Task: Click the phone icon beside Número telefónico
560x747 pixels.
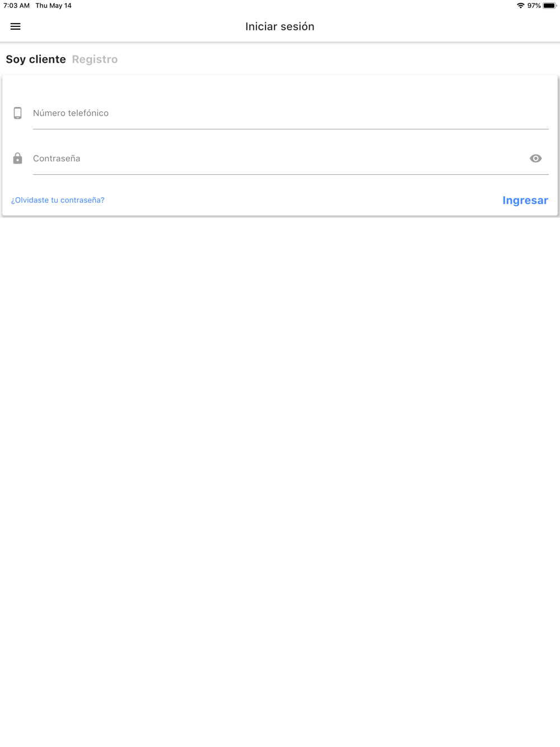Action: point(18,113)
